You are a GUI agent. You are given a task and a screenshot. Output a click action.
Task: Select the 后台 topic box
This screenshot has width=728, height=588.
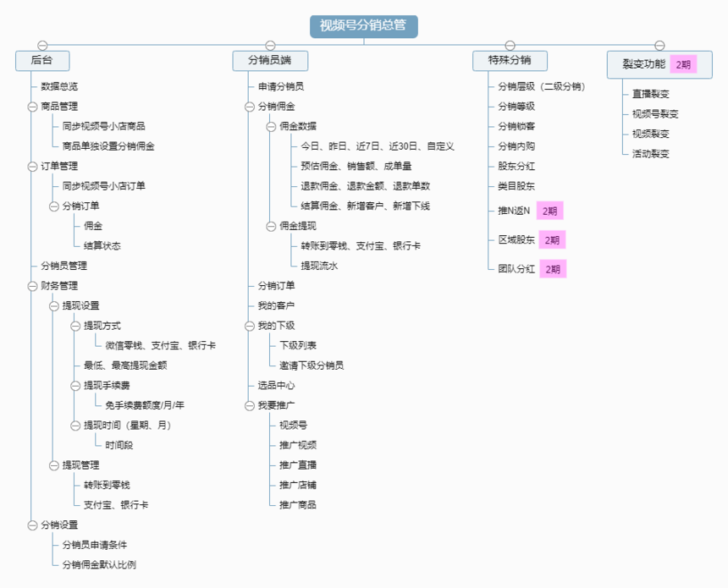point(42,61)
